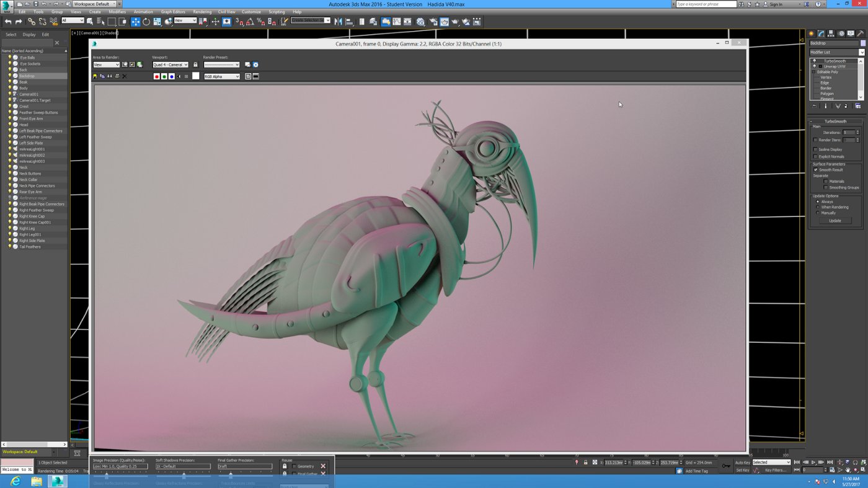
Task: Open RGB Alpha channel dropdown
Action: (221, 76)
